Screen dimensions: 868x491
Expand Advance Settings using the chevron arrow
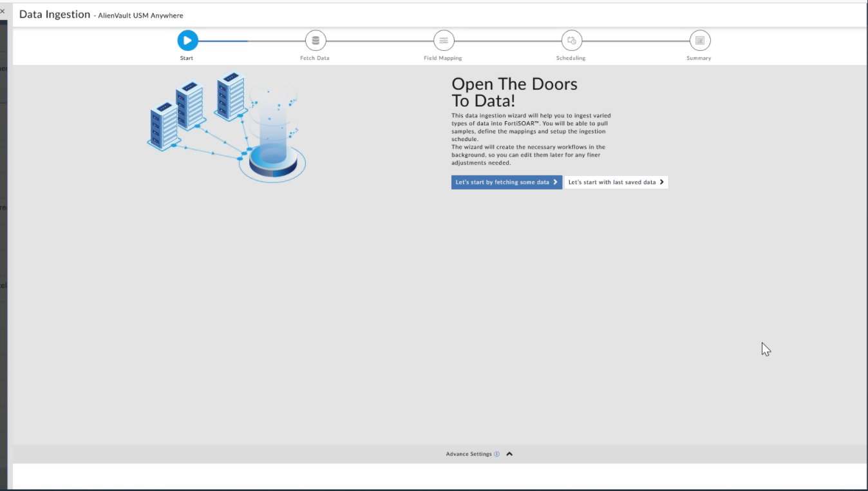[x=509, y=454]
